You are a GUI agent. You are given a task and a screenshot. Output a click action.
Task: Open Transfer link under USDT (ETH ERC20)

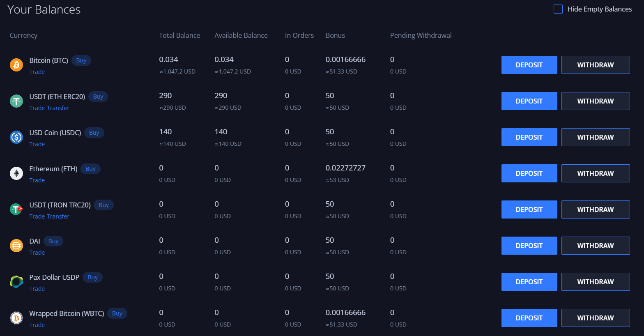(58, 108)
